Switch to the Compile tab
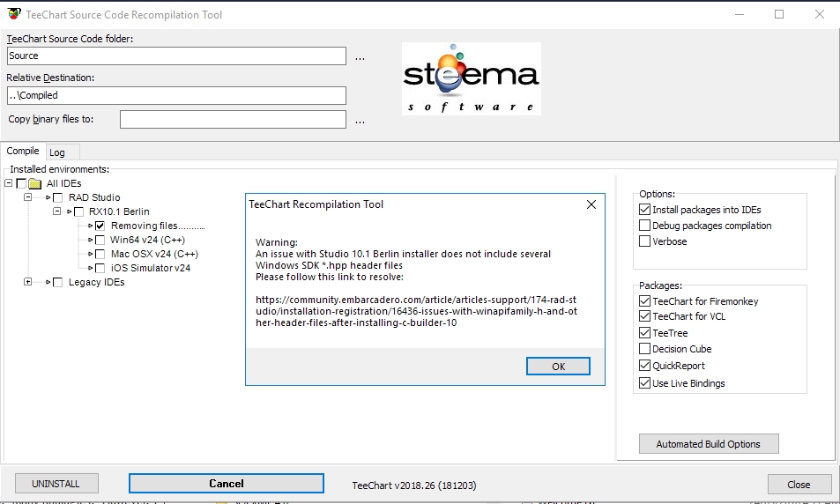The width and height of the screenshot is (840, 504). 23,151
